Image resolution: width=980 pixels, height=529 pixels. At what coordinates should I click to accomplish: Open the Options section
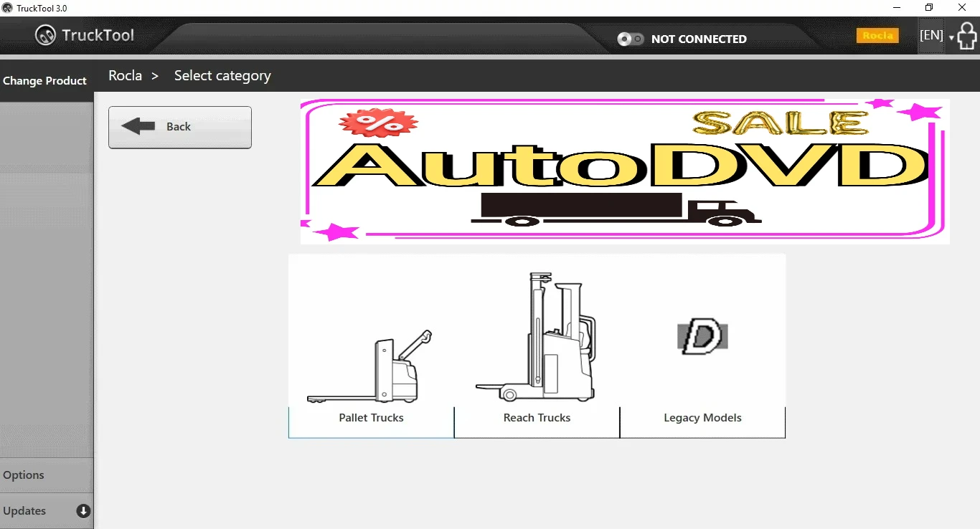tap(24, 475)
